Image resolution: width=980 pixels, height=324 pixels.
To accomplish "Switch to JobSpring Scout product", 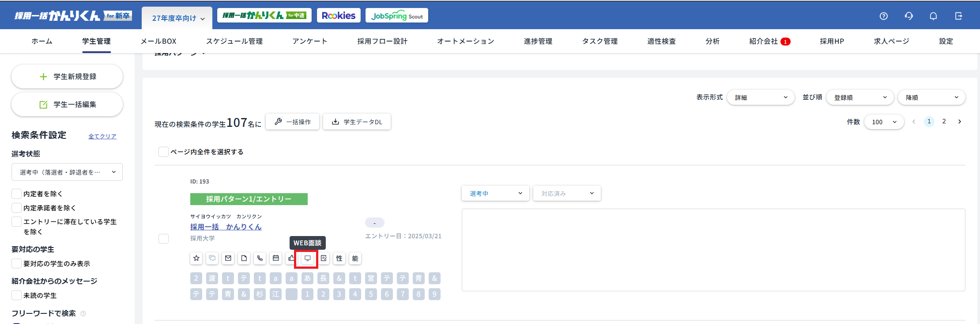I will point(397,15).
